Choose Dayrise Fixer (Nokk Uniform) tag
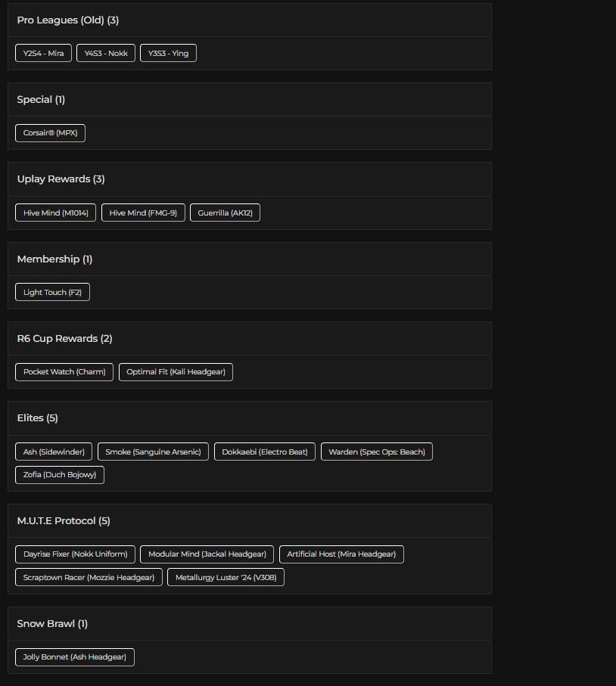Viewport: 616px width, 686px height. 75,554
